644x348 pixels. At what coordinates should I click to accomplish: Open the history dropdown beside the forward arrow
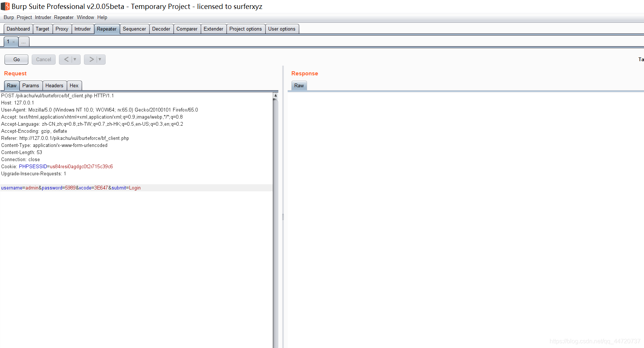(100, 59)
